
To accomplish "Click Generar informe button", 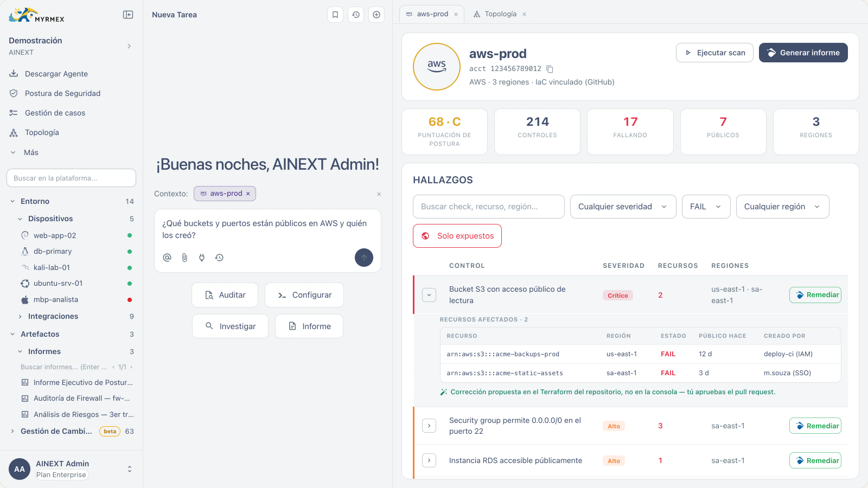I will (x=803, y=53).
